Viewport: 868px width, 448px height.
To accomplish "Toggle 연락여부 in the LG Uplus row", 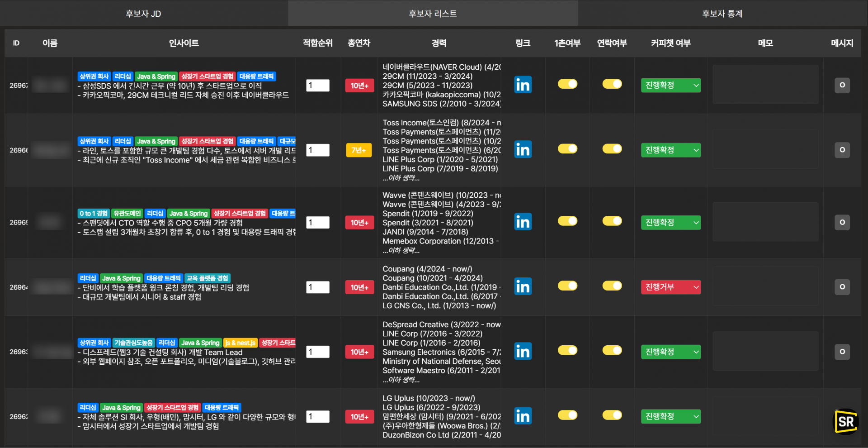I will tap(612, 415).
